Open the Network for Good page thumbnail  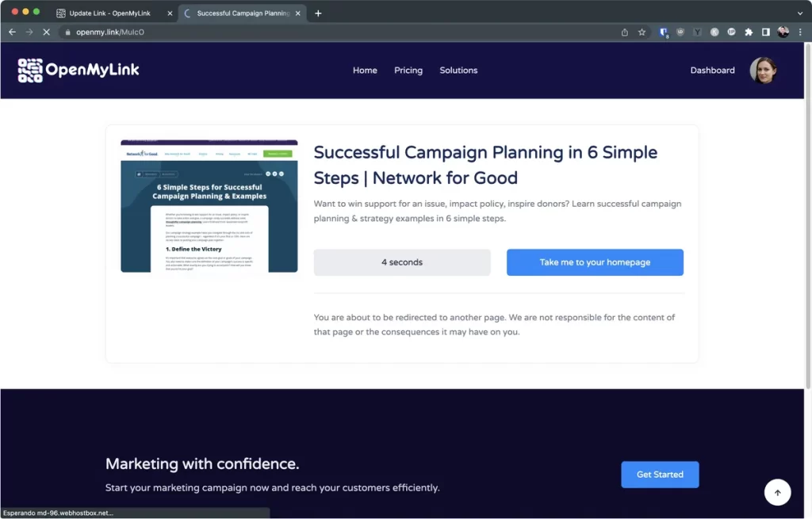(209, 206)
